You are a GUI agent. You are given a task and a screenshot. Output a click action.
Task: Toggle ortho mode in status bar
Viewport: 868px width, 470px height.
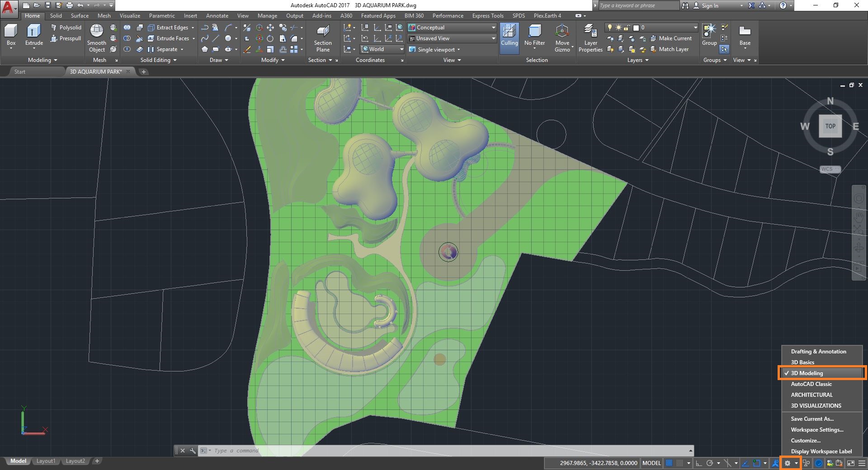(x=698, y=463)
